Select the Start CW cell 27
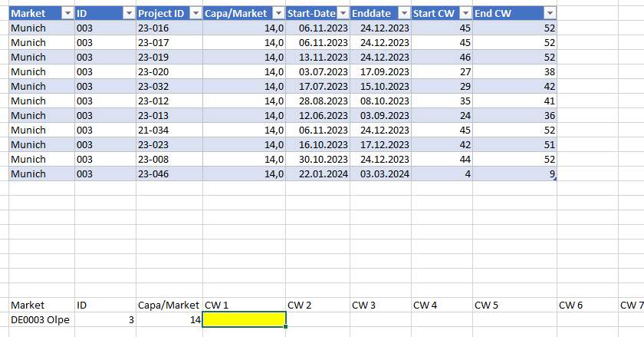Image resolution: width=644 pixels, height=337 pixels. [x=442, y=71]
